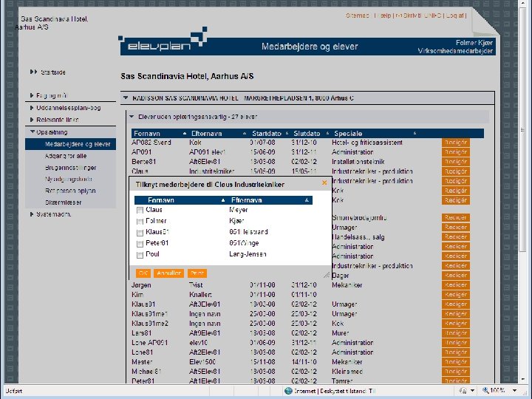532x399 pixels.
Task: Click scrollbar up arrow
Action: coord(522,4)
